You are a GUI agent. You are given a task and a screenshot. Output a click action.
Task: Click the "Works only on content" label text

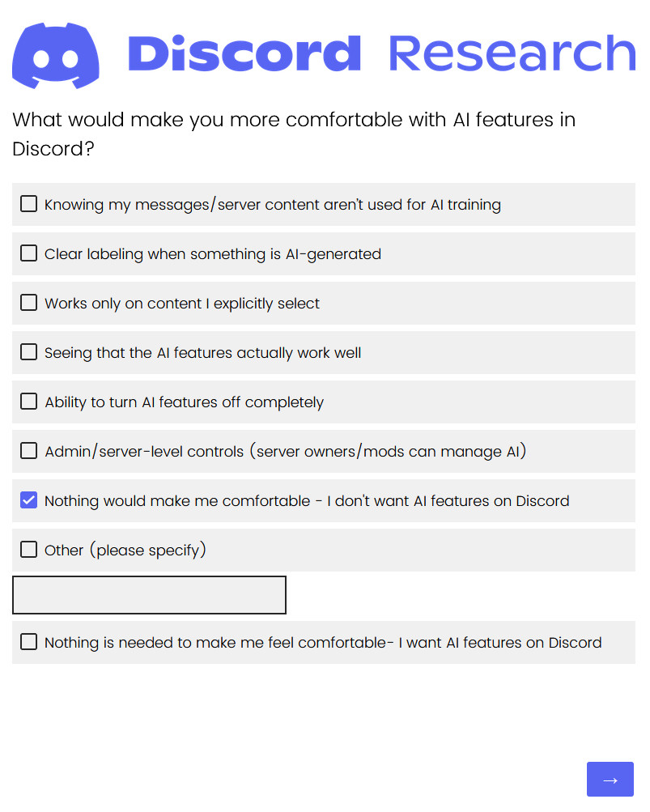(x=181, y=304)
